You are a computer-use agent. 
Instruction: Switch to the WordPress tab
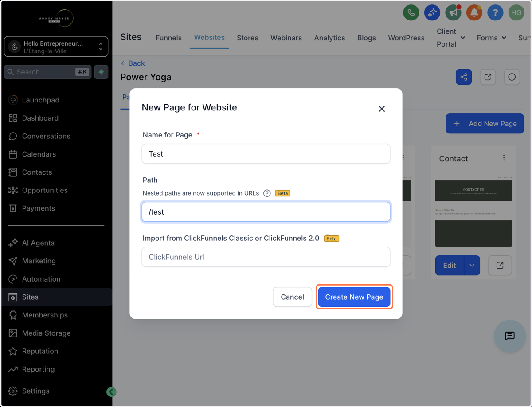click(406, 38)
